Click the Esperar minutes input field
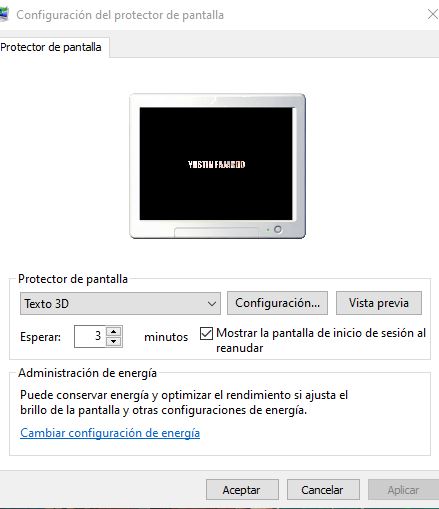Image resolution: width=439 pixels, height=509 pixels. 90,336
